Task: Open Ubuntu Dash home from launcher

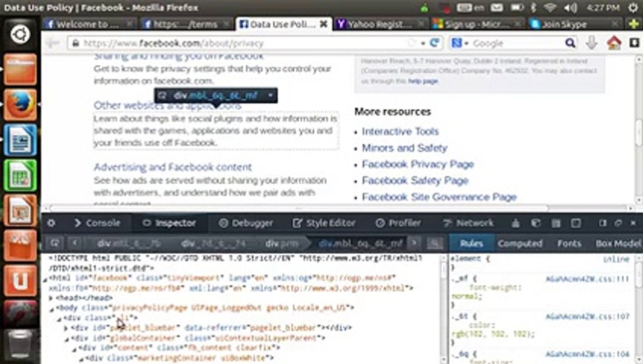Action: click(20, 34)
